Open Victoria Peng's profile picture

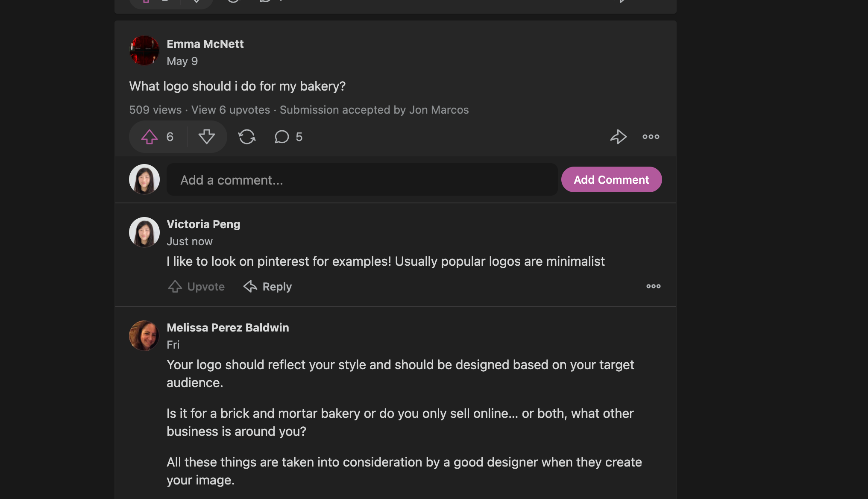pos(144,232)
